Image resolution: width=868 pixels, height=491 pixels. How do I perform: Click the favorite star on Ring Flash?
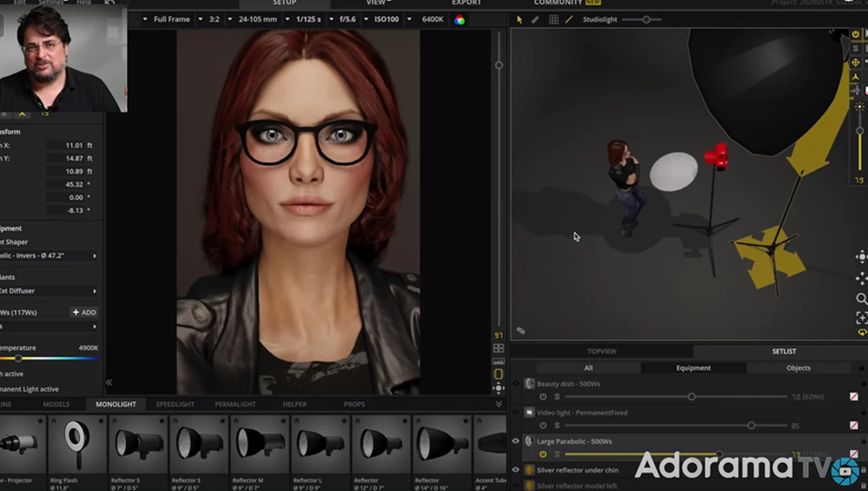101,421
